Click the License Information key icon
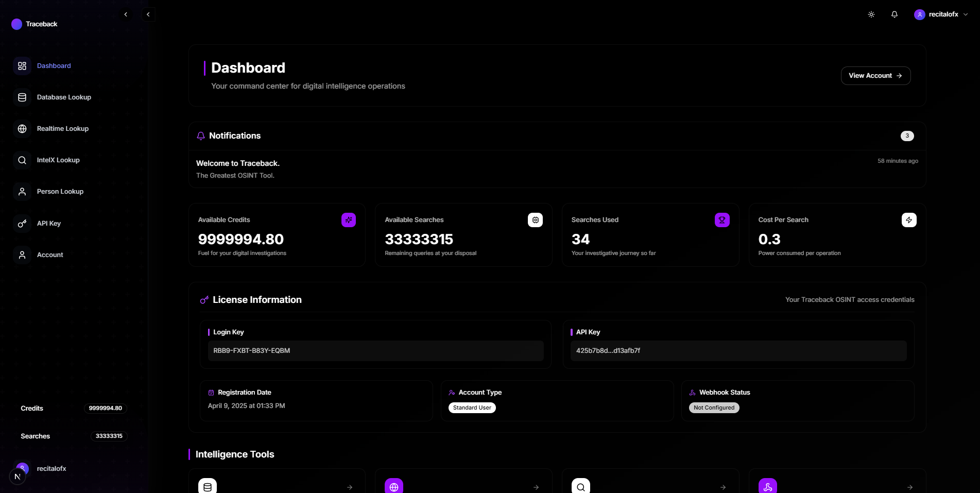The width and height of the screenshot is (980, 493). 204,300
